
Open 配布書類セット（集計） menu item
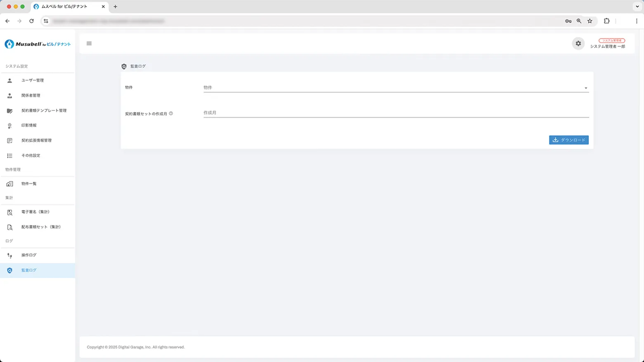coord(41,227)
